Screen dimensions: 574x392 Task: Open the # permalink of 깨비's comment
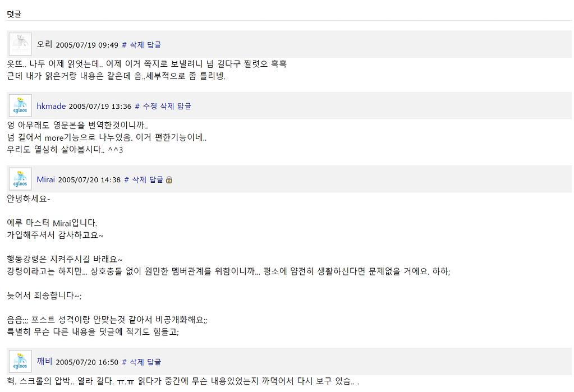124,362
